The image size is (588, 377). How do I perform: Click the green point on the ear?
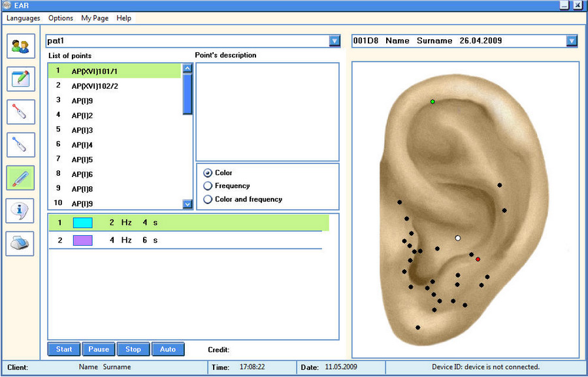click(x=433, y=102)
